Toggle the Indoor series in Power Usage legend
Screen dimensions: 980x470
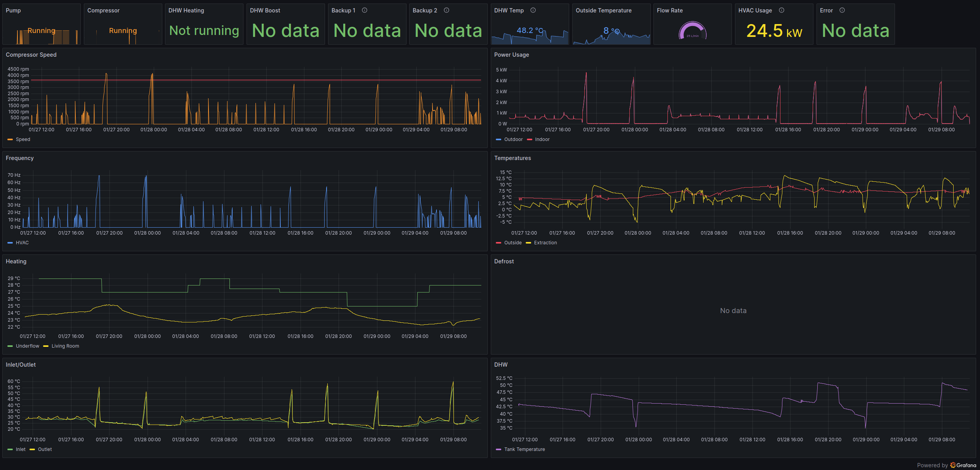pyautogui.click(x=542, y=139)
